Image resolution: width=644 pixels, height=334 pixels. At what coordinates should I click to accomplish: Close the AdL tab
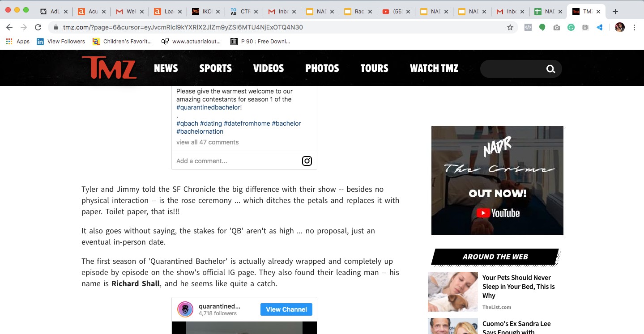[x=66, y=12]
